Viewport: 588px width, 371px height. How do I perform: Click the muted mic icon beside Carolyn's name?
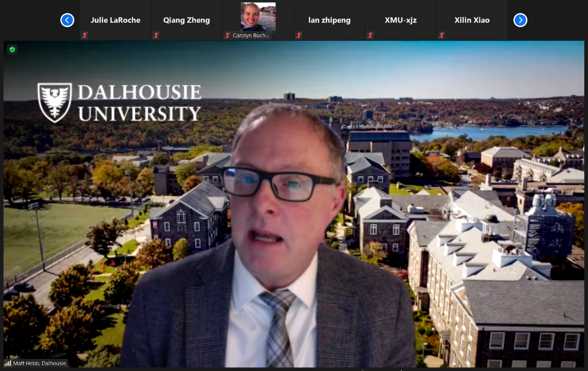pos(228,35)
